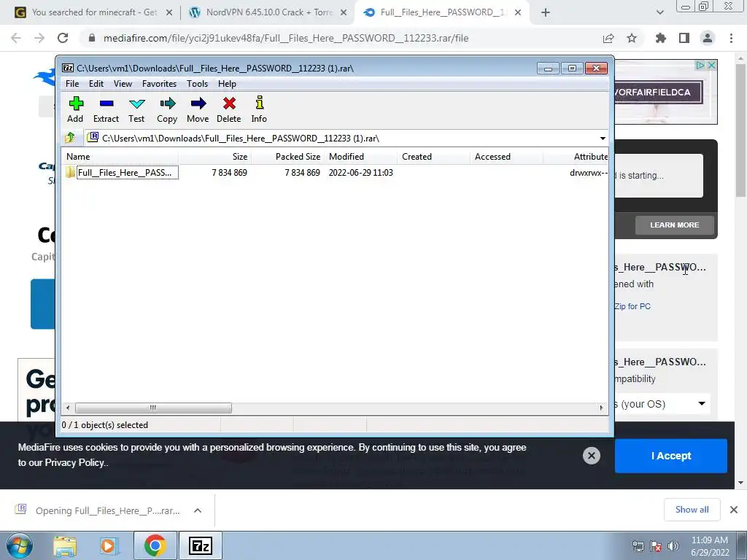This screenshot has width=747, height=560.
Task: Toggle the Chrome side panel icon
Action: coord(684,38)
